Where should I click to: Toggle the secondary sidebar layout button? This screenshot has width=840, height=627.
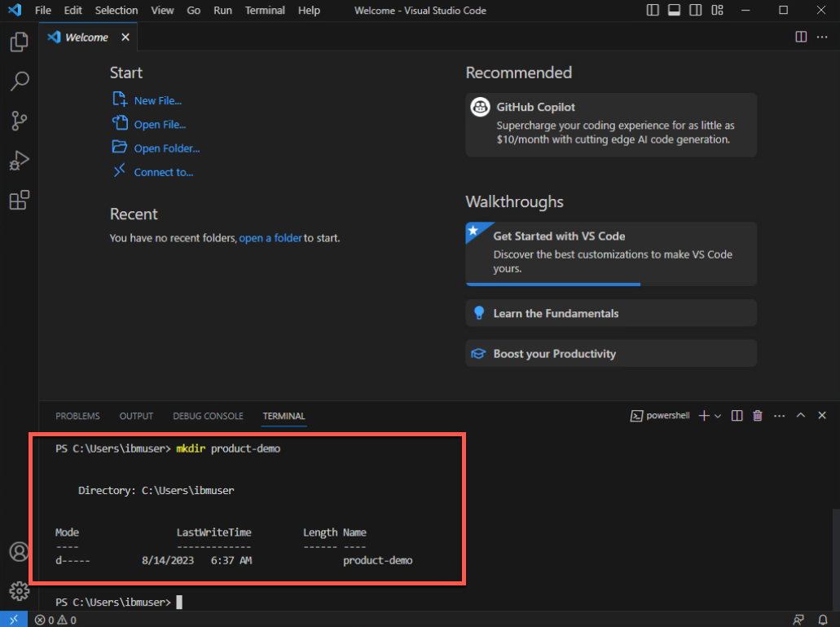coord(695,11)
